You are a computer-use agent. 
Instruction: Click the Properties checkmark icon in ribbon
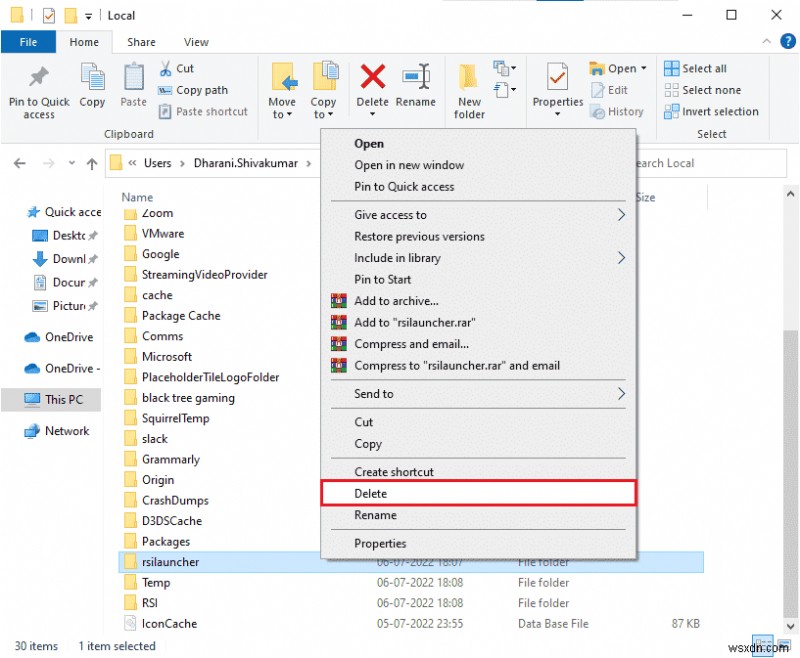pyautogui.click(x=557, y=77)
